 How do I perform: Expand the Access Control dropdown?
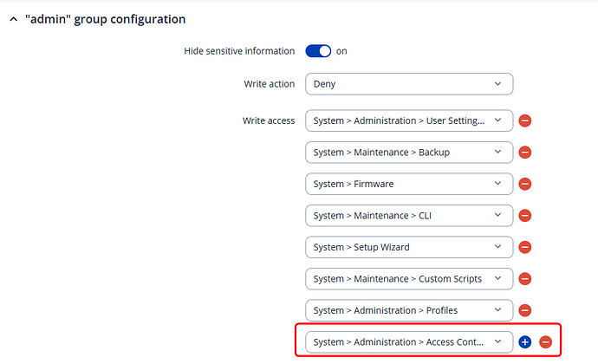pyautogui.click(x=409, y=341)
